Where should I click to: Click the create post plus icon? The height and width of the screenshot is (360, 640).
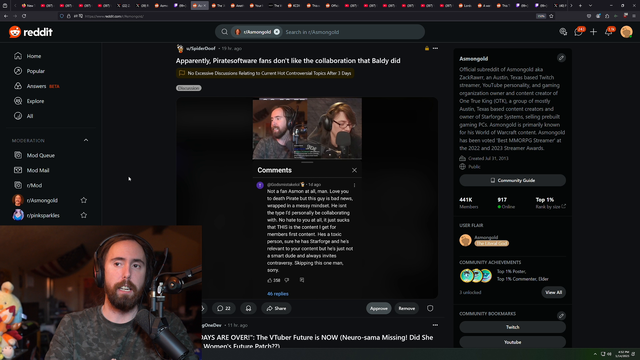point(593,32)
